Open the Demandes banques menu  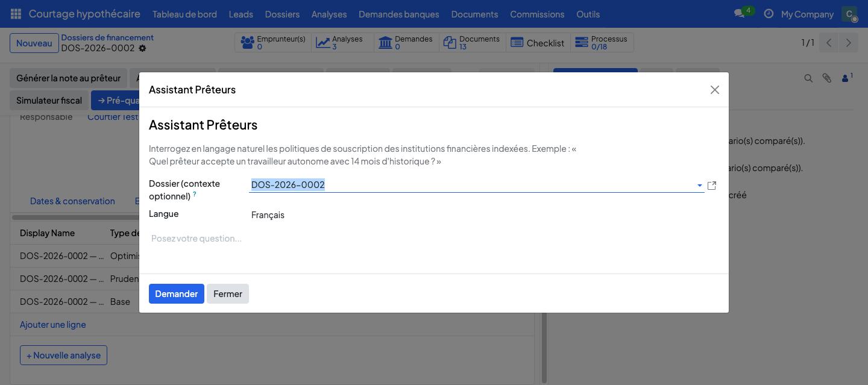click(x=399, y=14)
